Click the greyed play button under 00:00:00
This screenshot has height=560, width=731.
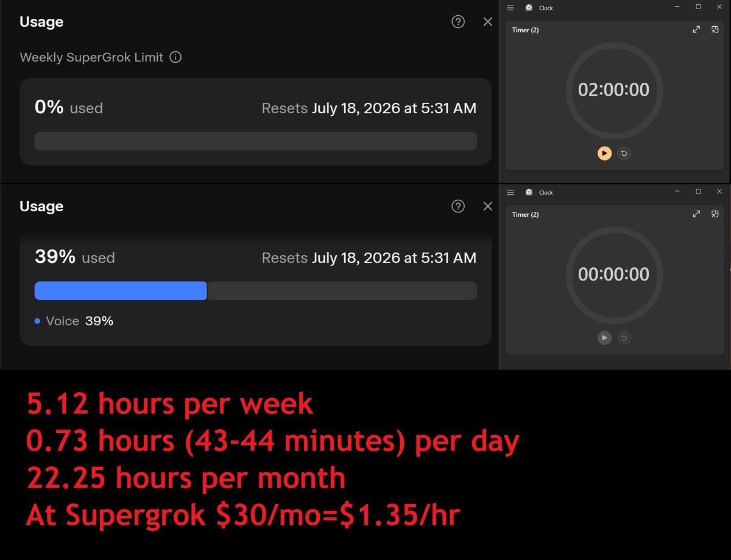tap(604, 338)
